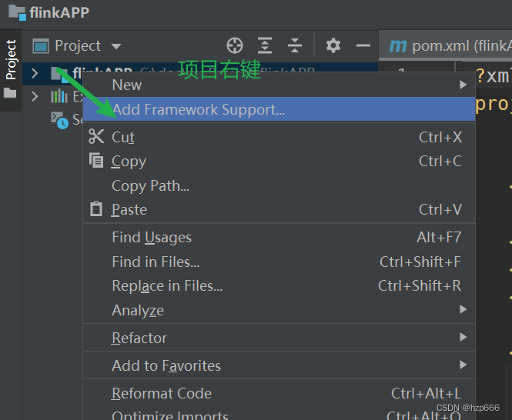Click the Cut scissors icon
The height and width of the screenshot is (420, 512).
(x=96, y=137)
